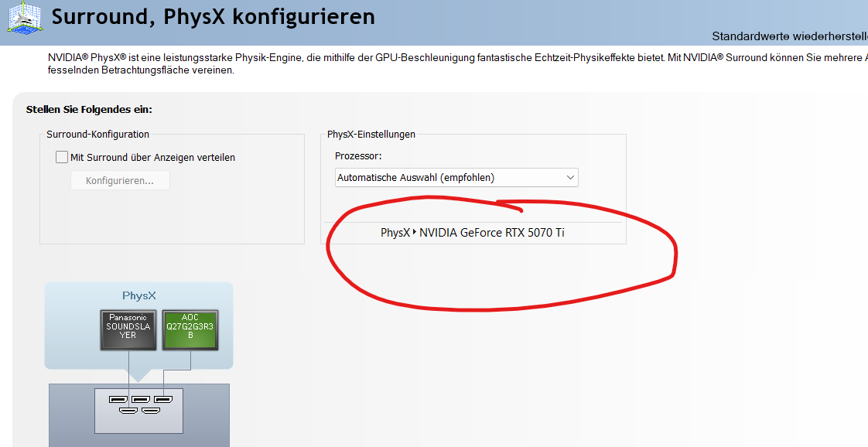Click the NVIDIA PhysX description paragraph
This screenshot has width=868, height=447.
pyautogui.click(x=458, y=63)
